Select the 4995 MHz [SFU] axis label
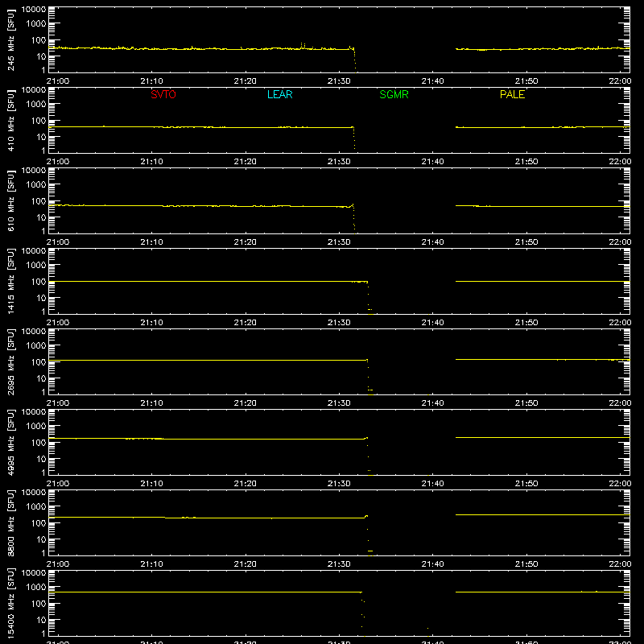 point(10,443)
